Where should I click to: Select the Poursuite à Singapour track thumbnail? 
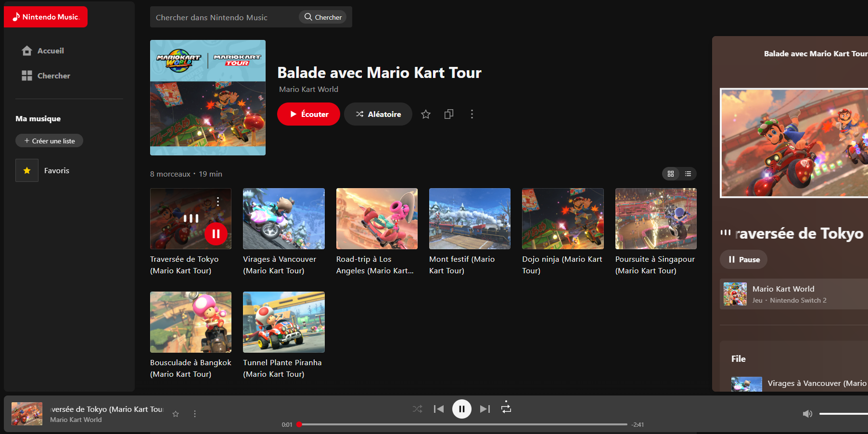(x=656, y=218)
